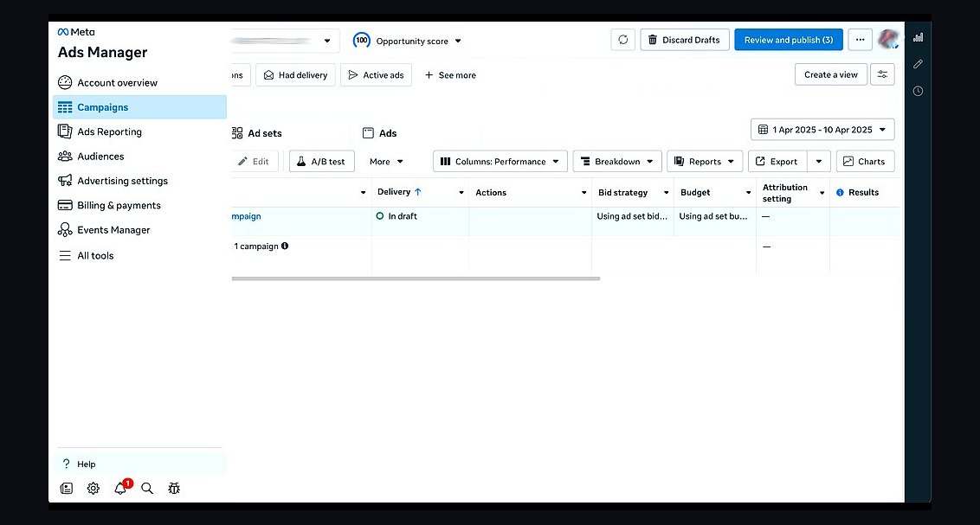Switch to the Ads tab
This screenshot has height=525, width=980.
click(x=380, y=133)
